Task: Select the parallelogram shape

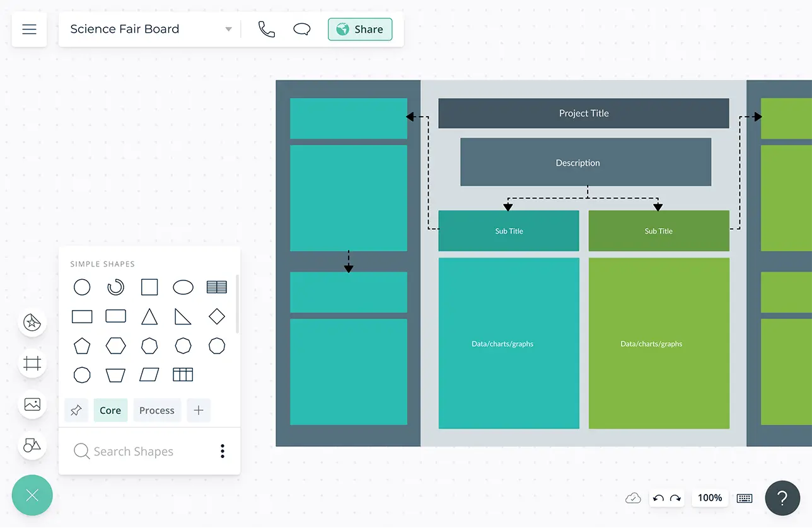Action: coord(149,375)
